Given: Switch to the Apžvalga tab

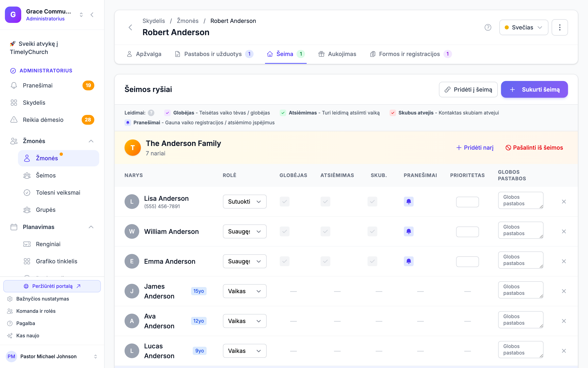Looking at the screenshot, I should click(x=144, y=54).
